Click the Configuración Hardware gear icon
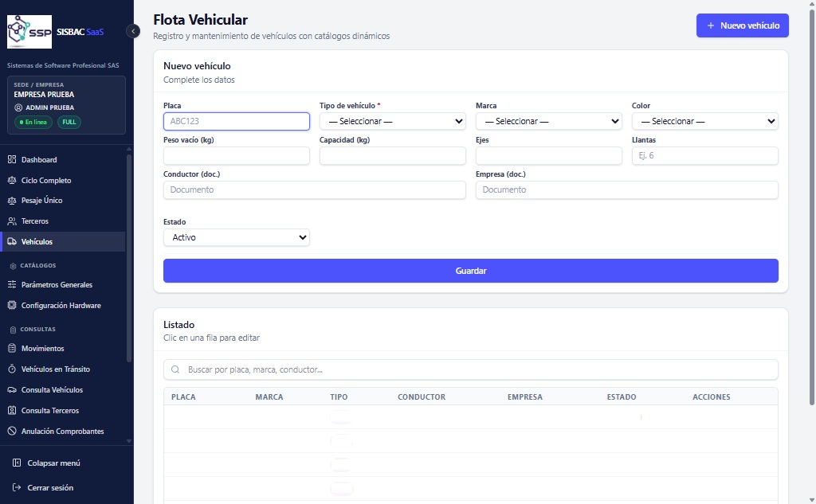 click(12, 305)
